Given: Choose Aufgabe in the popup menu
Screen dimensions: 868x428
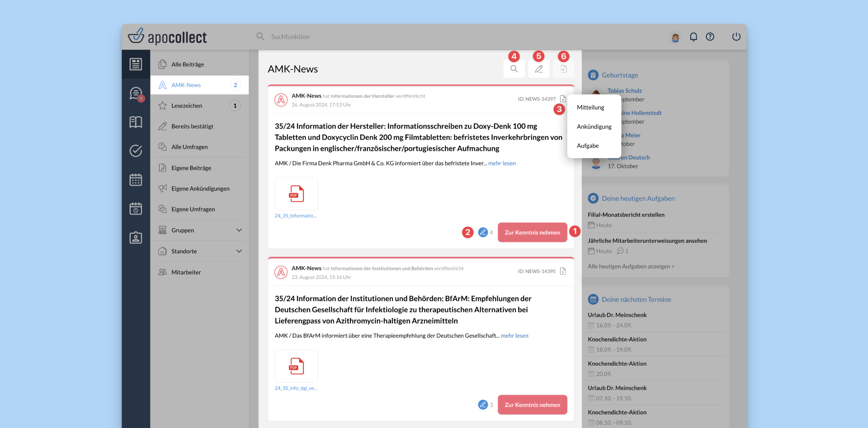Looking at the screenshot, I should 588,146.
